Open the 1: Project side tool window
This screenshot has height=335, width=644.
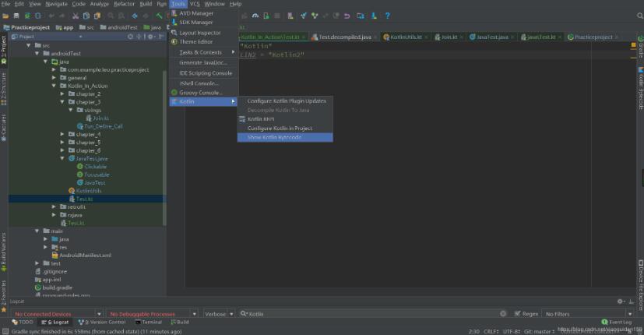pyautogui.click(x=4, y=50)
